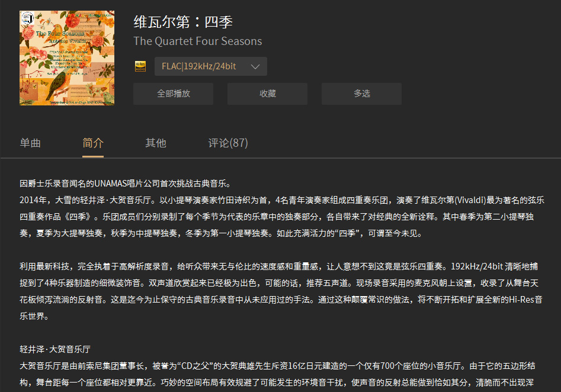The height and width of the screenshot is (392, 561).
Task: Click the orange indicator under 简介
Action: [x=93, y=157]
